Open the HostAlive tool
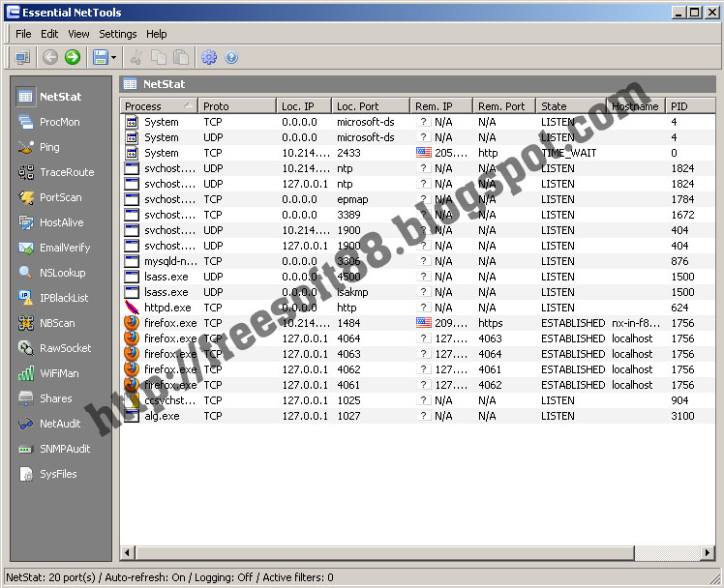The width and height of the screenshot is (724, 588). (50, 222)
